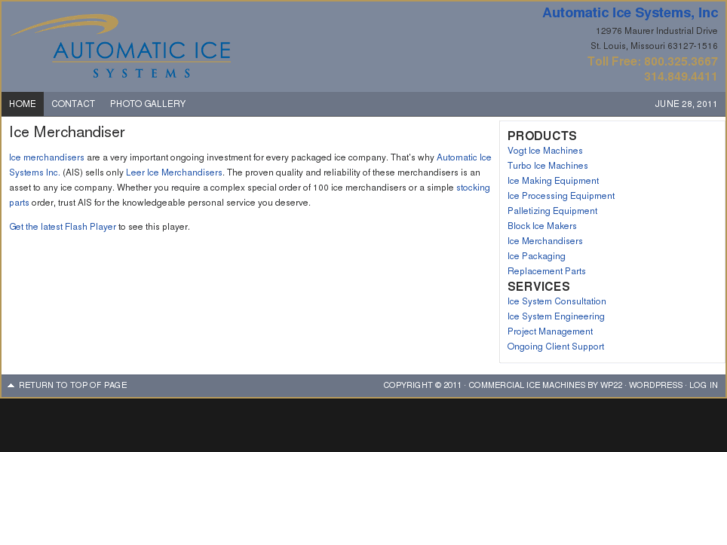Open the 'Leer Ice Merchandisers' link
Viewport: 727px width, 545px height.
click(174, 173)
